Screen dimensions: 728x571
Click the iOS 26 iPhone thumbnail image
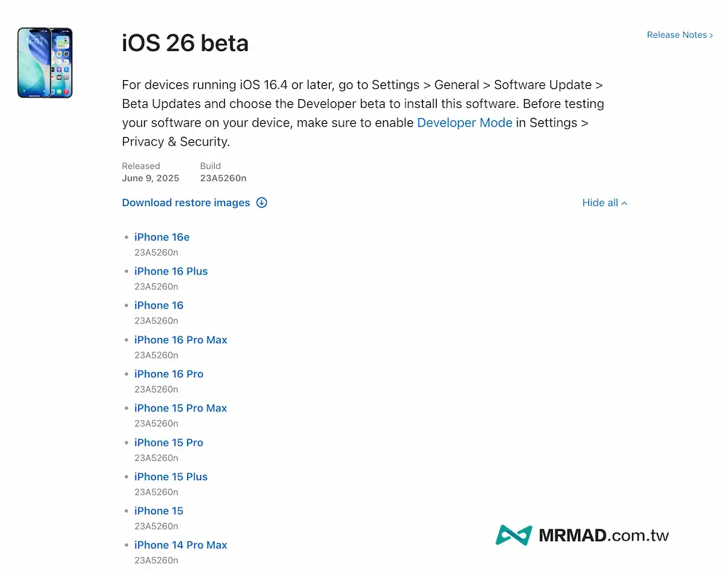pos(44,63)
